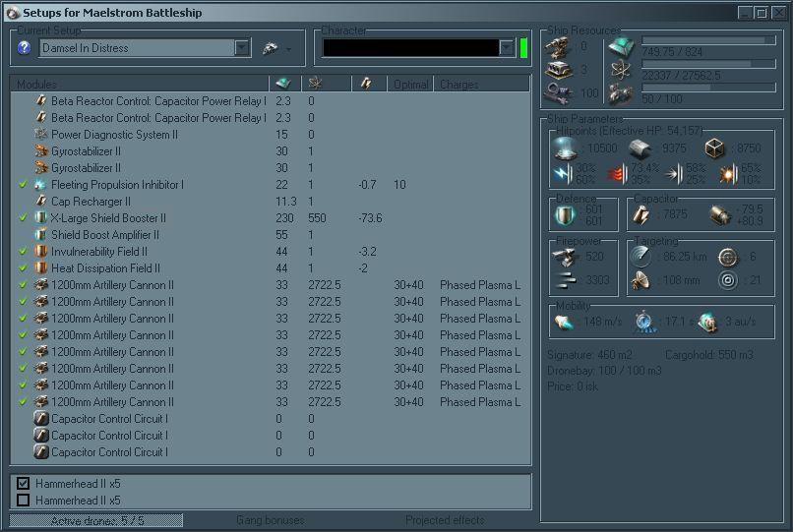Screen dimensions: 793x532
Task: Toggle last 1200mm Artillery Cannon II checkmark
Action: 23,401
